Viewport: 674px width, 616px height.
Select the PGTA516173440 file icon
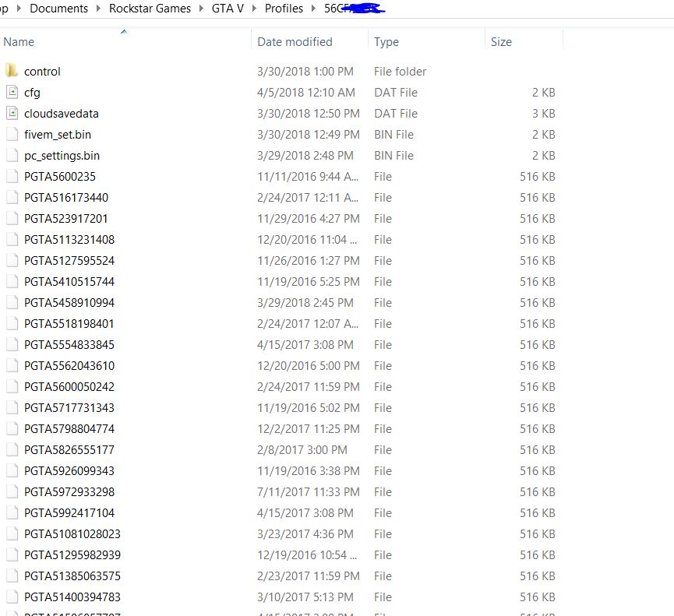click(x=12, y=197)
